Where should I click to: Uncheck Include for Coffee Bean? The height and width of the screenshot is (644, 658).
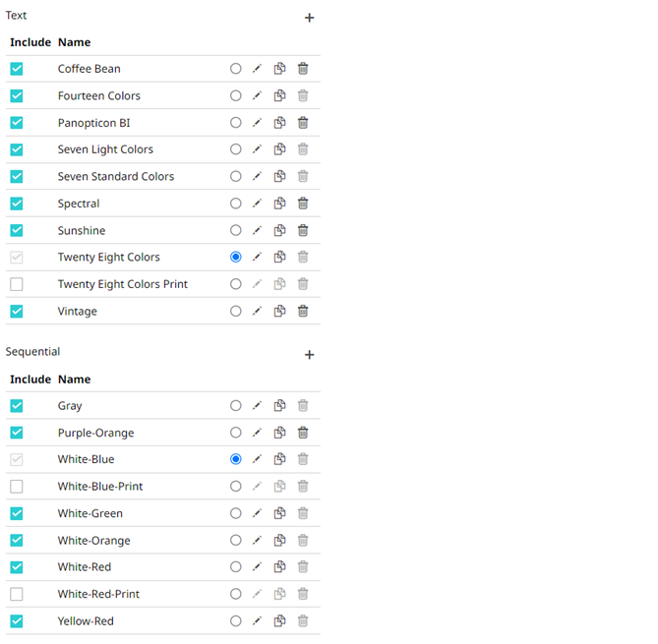17,69
